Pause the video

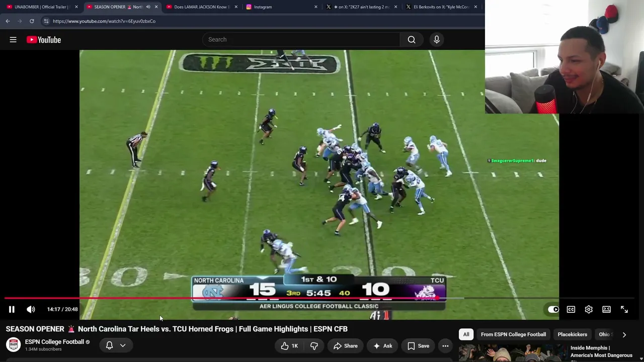tap(12, 310)
